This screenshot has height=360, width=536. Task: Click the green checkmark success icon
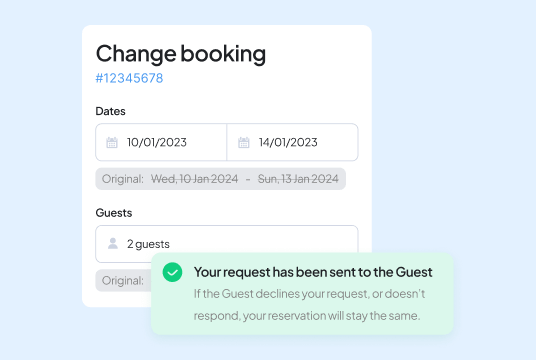point(172,272)
